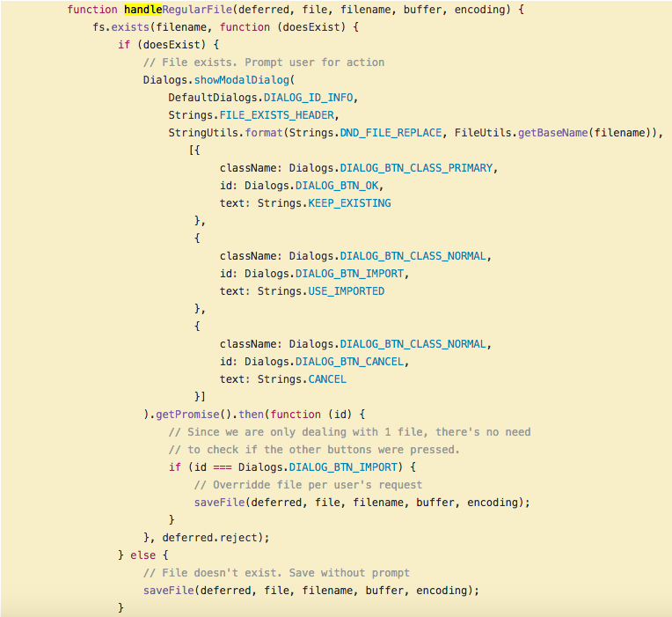Click 'DND_FILE_REPLACE' constant
This screenshot has height=617, width=672.
[x=391, y=133]
